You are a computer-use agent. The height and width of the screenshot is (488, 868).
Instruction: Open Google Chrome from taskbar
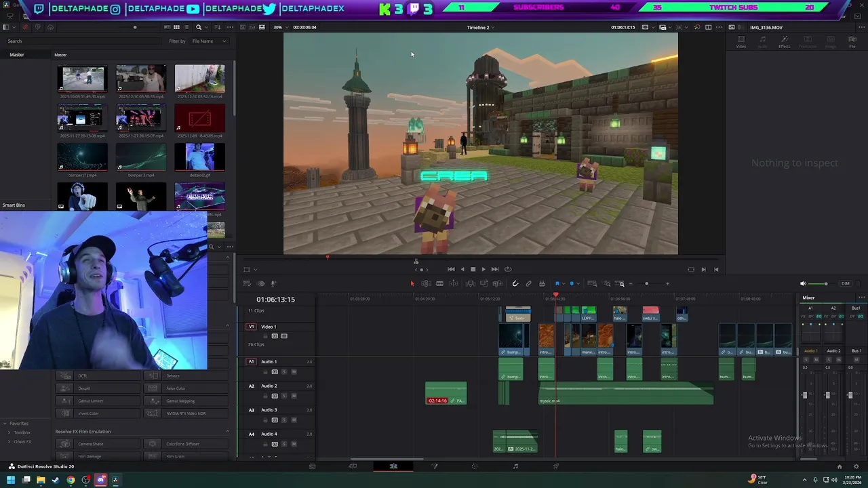(71, 481)
